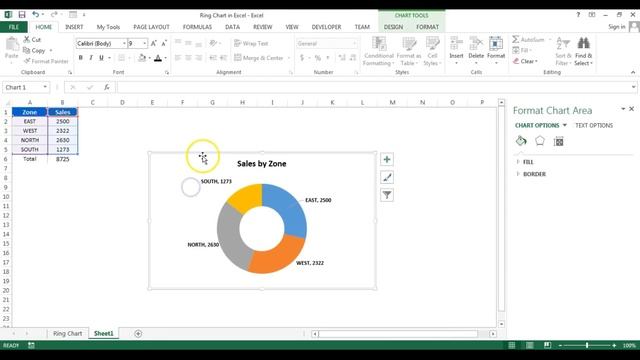Switch to TEXT OPTIONS in format pane
The image size is (640, 360).
tap(594, 125)
